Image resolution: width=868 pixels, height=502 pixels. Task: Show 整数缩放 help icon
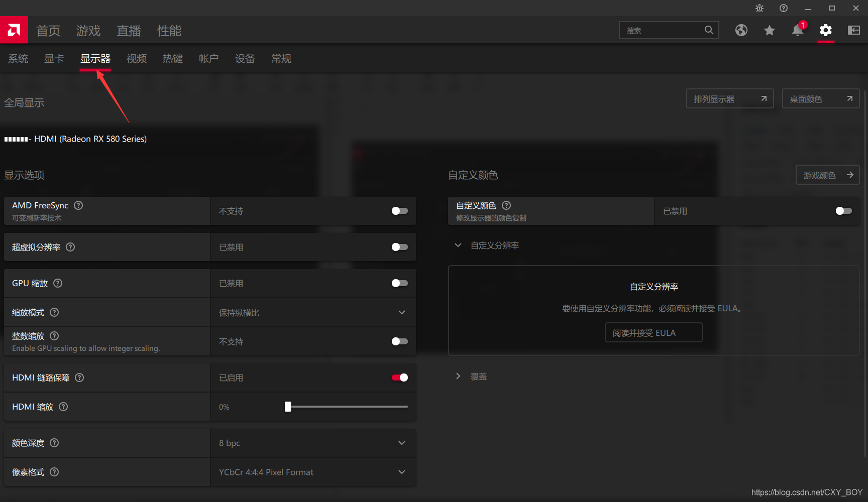(54, 336)
